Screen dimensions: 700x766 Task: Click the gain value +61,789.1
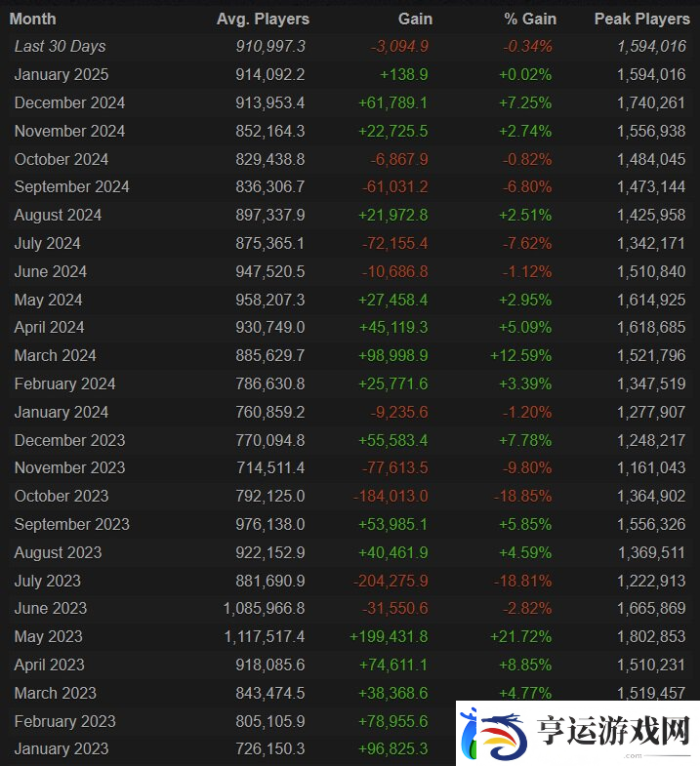point(393,103)
